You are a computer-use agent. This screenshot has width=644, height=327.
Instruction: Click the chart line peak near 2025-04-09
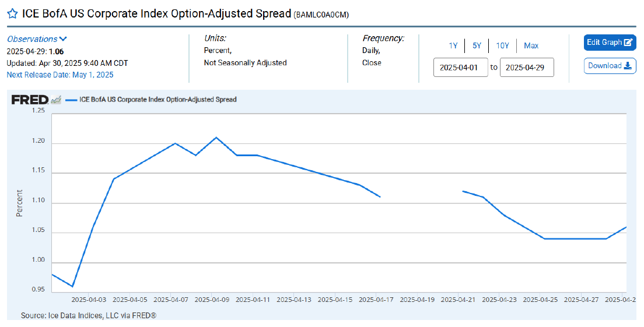[x=216, y=138]
